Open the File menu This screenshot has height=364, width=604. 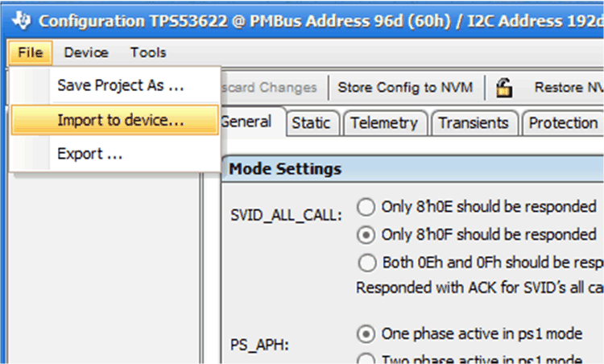[x=31, y=53]
